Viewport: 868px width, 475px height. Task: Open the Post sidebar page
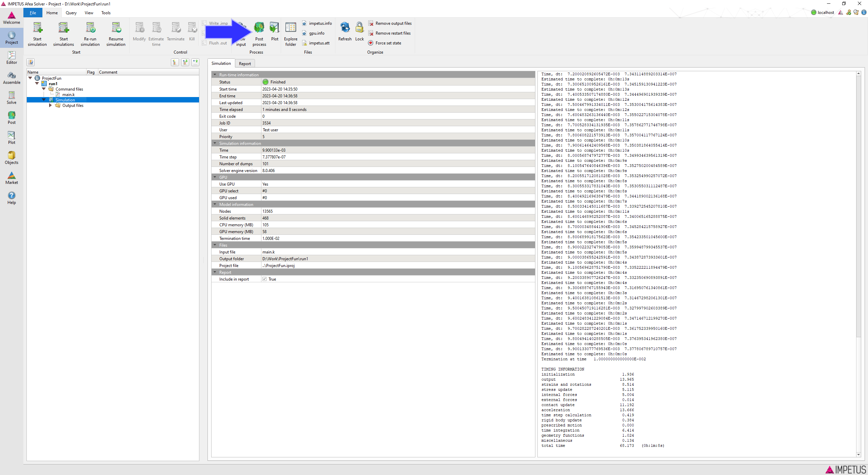tap(12, 118)
